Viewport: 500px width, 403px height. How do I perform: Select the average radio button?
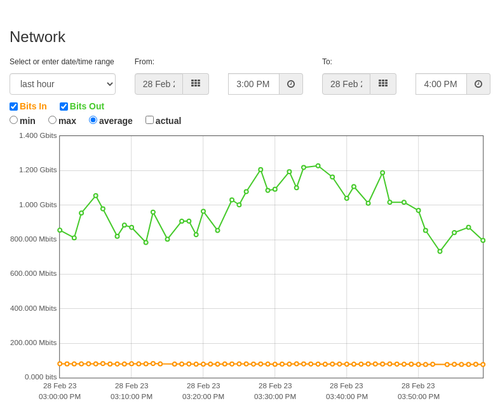(93, 120)
